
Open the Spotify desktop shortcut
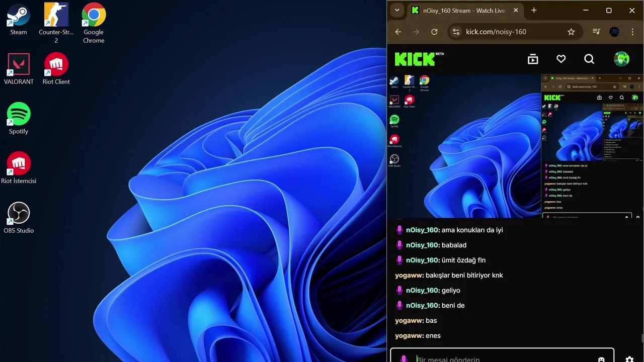(19, 119)
